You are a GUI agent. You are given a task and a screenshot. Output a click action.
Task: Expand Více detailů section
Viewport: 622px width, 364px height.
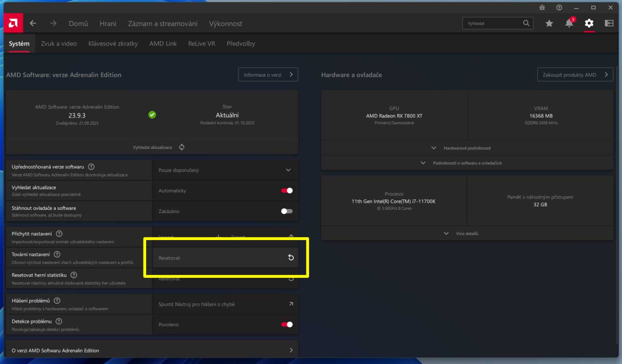point(467,233)
